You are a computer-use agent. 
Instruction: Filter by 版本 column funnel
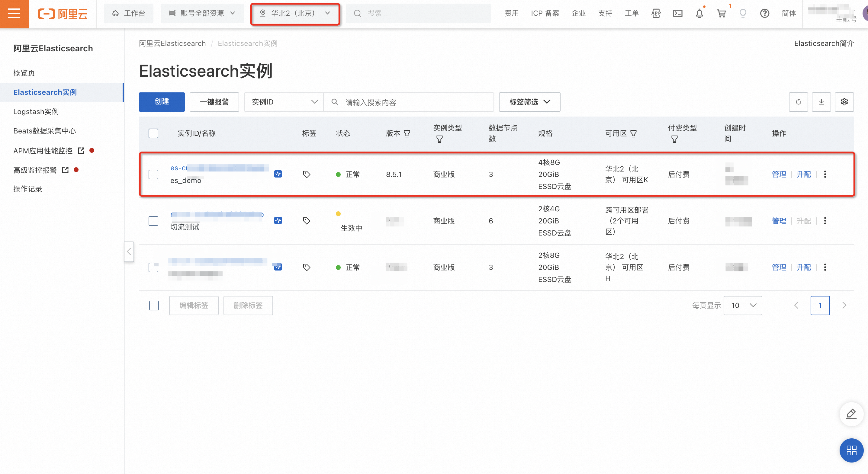(407, 134)
